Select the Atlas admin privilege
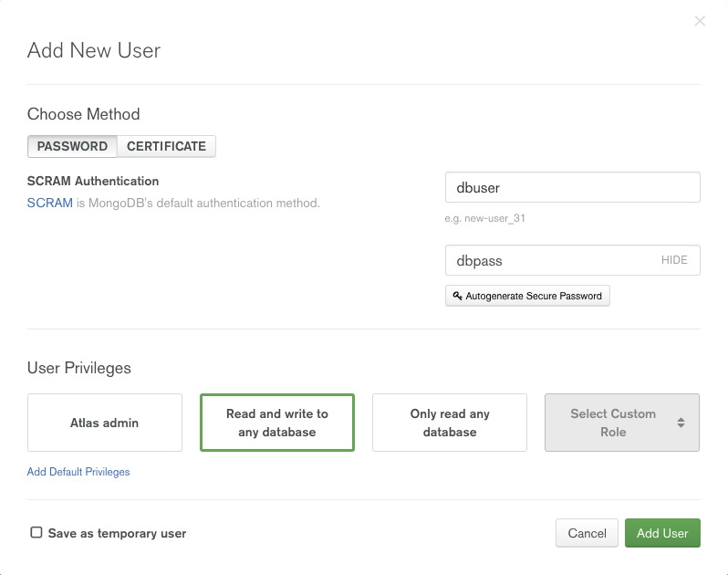This screenshot has width=728, height=575. click(105, 423)
